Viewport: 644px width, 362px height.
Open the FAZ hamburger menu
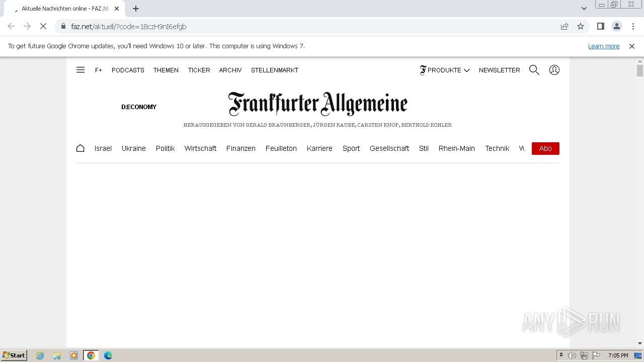pos(80,70)
